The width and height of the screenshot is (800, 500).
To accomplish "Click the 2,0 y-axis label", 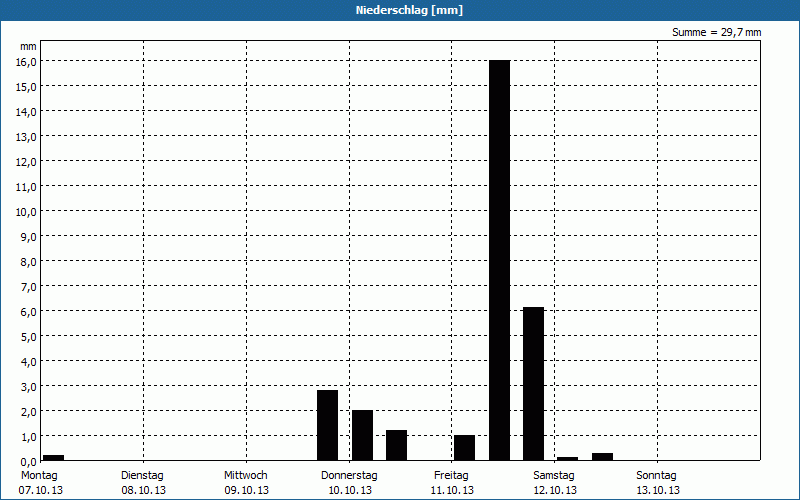I will 28,412.
